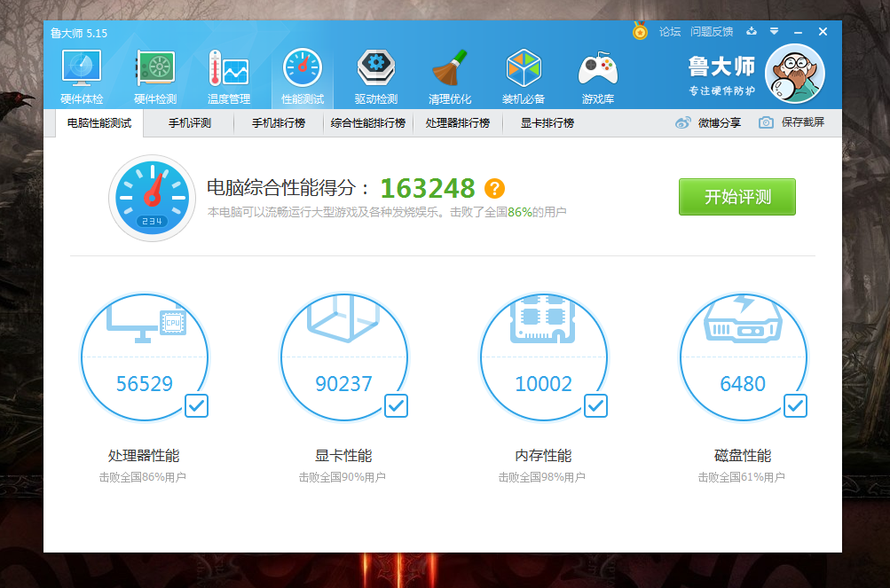Click the gold medal icon in title bar
This screenshot has width=890, height=588.
[x=641, y=31]
